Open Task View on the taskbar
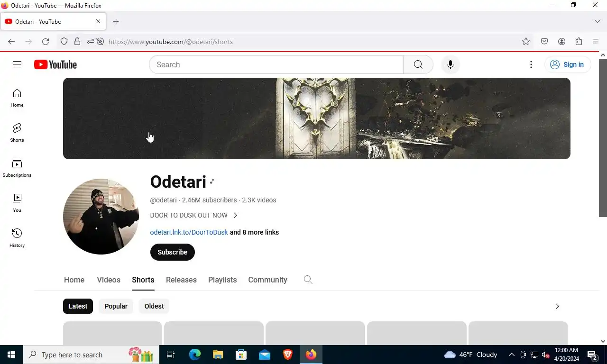 pos(171,355)
